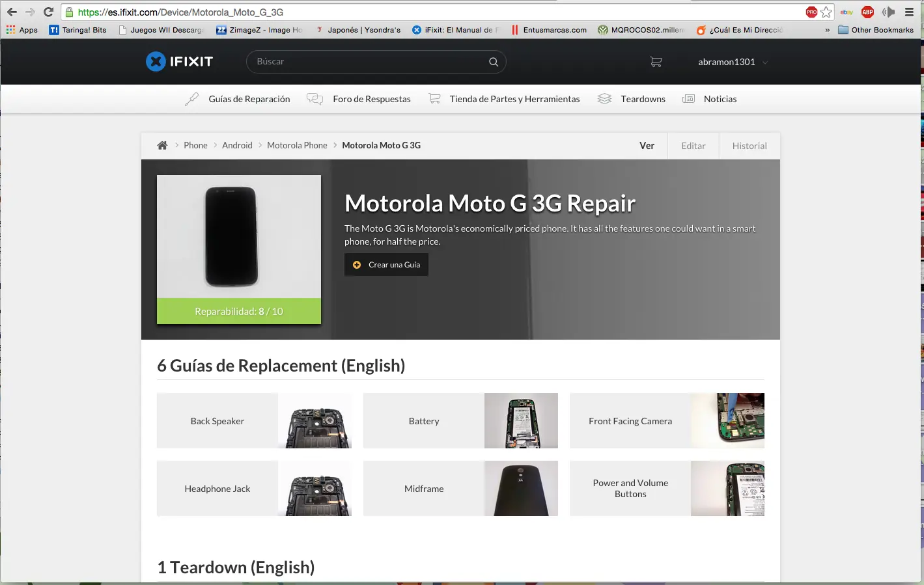The width and height of the screenshot is (924, 585).
Task: Open the shopping cart
Action: (656, 62)
